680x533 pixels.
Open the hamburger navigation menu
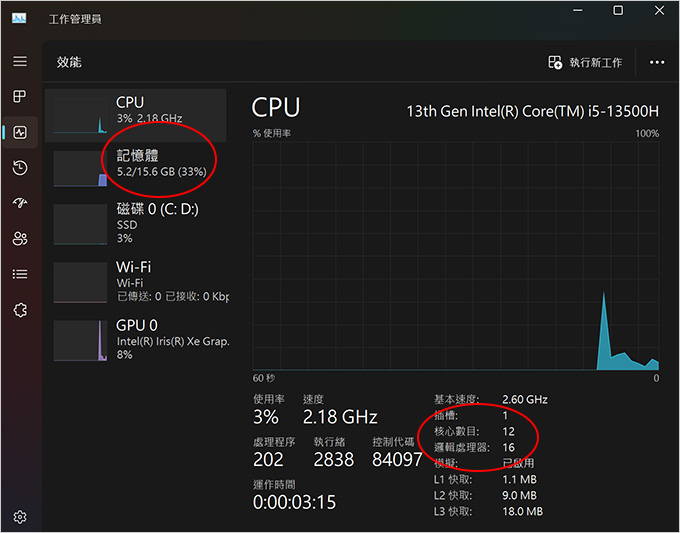[x=20, y=61]
